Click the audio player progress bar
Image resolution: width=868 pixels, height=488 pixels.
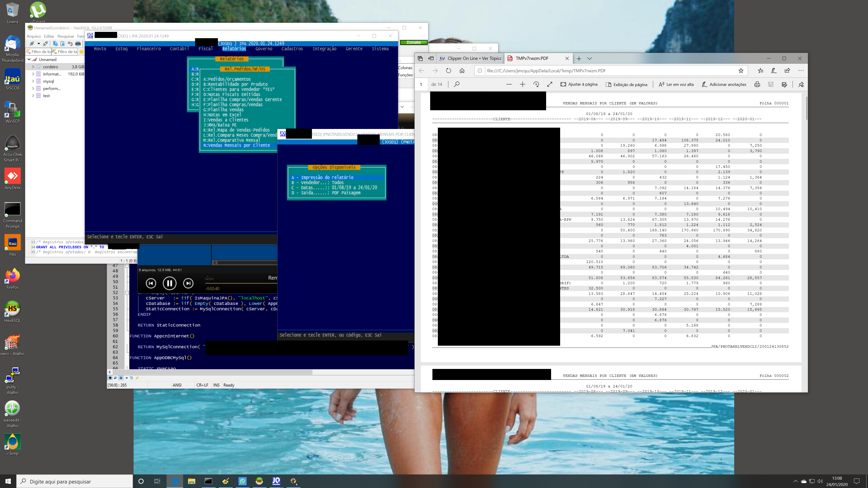click(x=241, y=284)
